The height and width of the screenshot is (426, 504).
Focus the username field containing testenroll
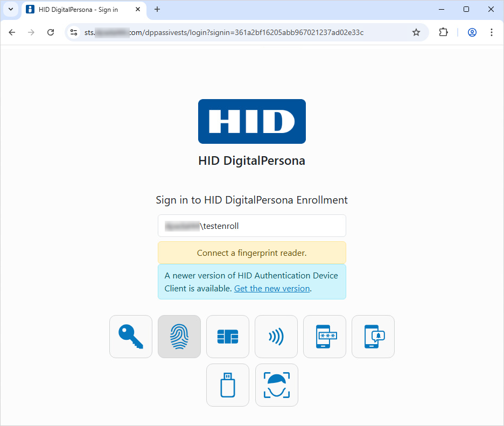(x=251, y=226)
